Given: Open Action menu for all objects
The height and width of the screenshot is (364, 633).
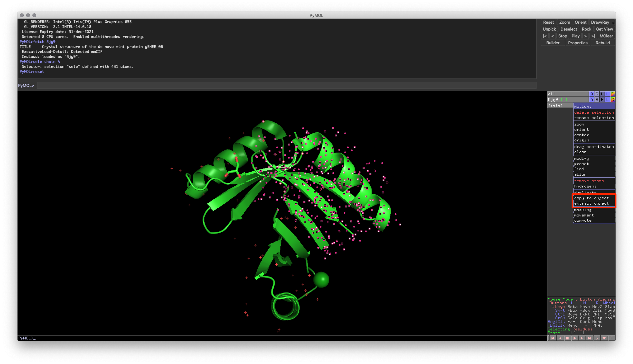Looking at the screenshot, I should click(591, 94).
